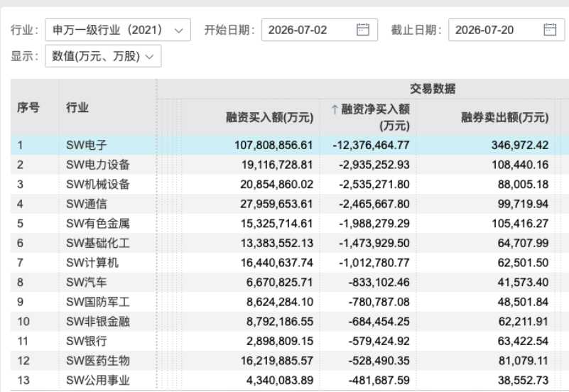Click the value 108,440.16
569x392 pixels.
(520, 165)
